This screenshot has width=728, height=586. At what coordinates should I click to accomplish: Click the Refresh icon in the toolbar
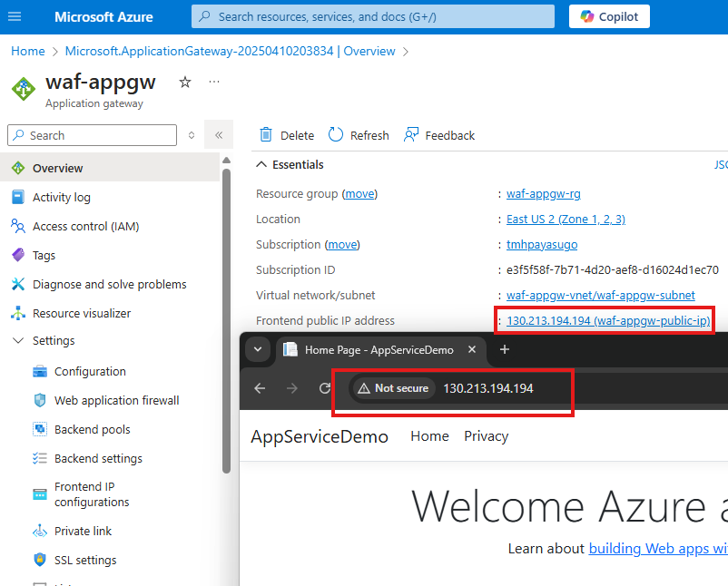(335, 134)
